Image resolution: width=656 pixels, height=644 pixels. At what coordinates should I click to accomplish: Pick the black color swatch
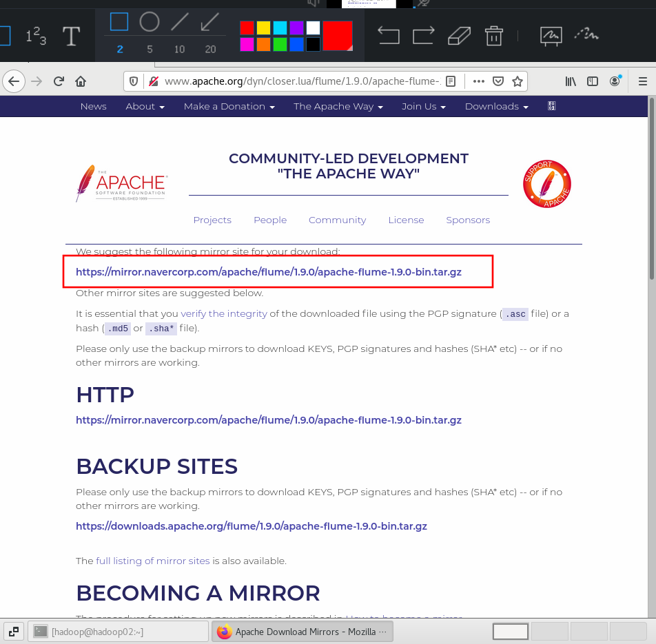[x=313, y=44]
